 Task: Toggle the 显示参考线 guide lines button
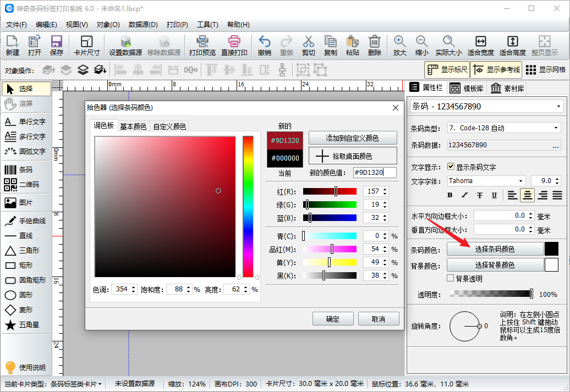[x=495, y=70]
